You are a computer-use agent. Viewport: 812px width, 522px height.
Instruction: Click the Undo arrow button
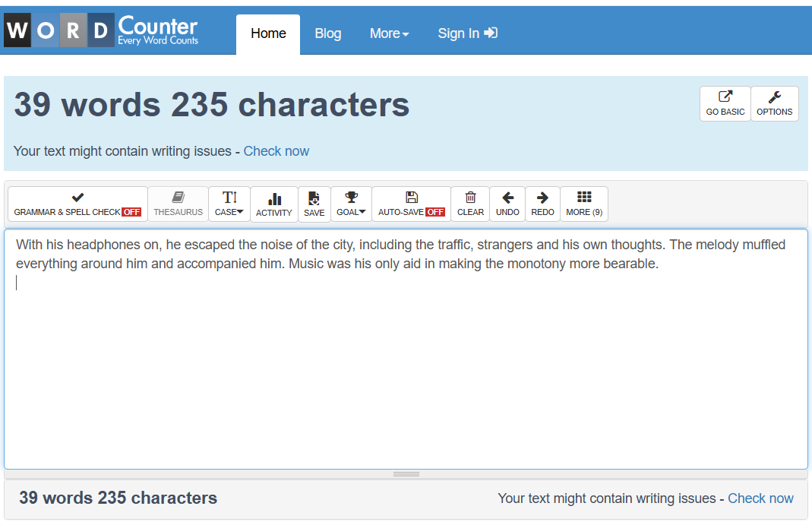(507, 204)
